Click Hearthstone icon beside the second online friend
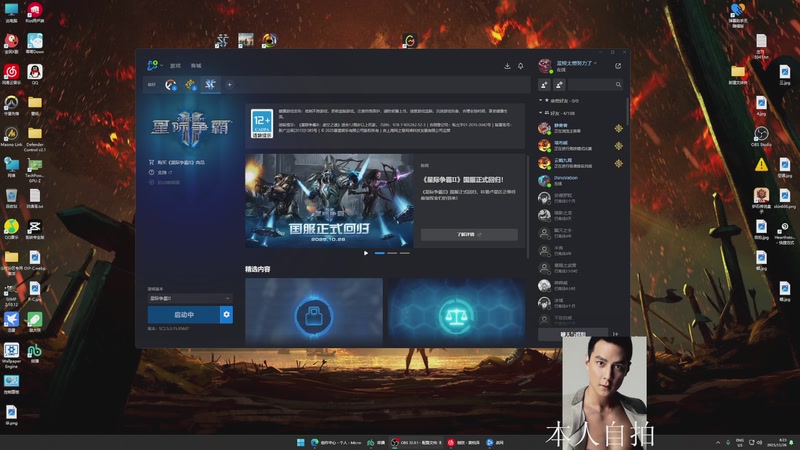The height and width of the screenshot is (450, 800). (618, 146)
